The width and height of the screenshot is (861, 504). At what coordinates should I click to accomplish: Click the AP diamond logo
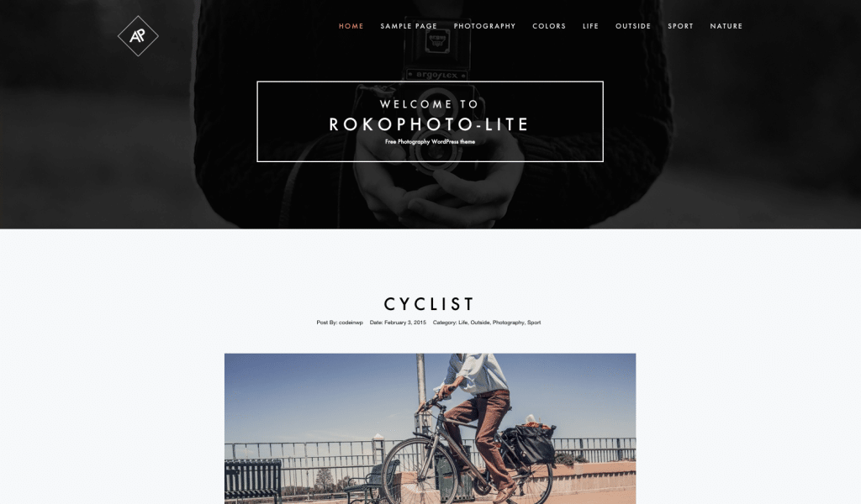(138, 35)
